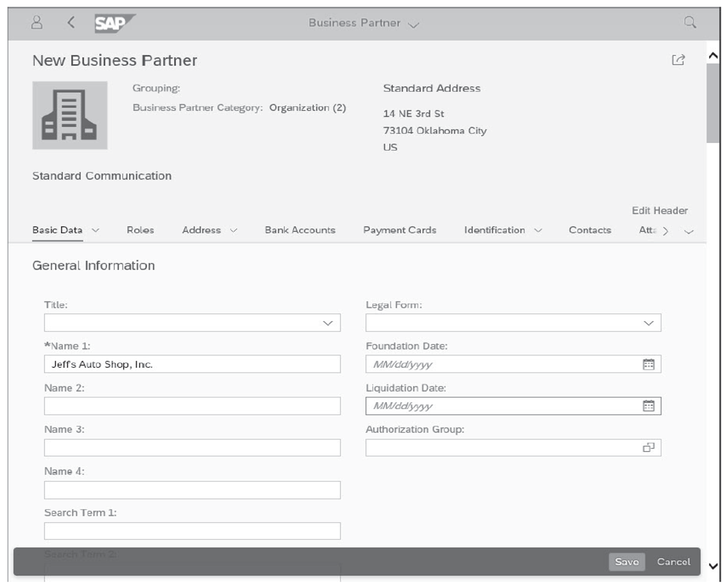The image size is (728, 586).
Task: Open the Payment Cards tab
Action: tap(399, 230)
